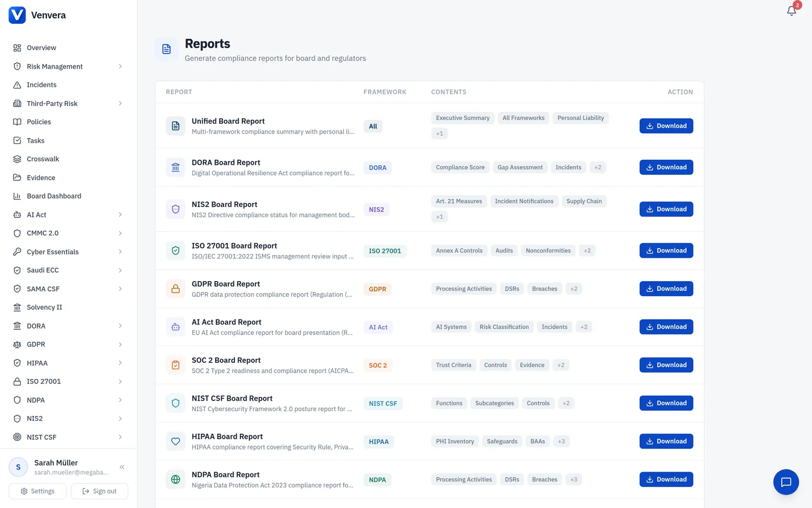This screenshot has width=812, height=508.
Task: Click the Sign out button
Action: pos(100,491)
